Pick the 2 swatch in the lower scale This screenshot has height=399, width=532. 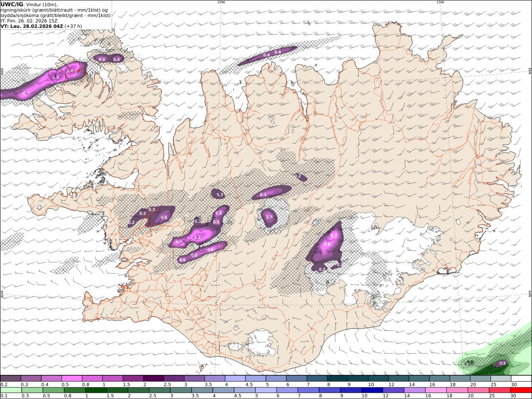(x=138, y=390)
